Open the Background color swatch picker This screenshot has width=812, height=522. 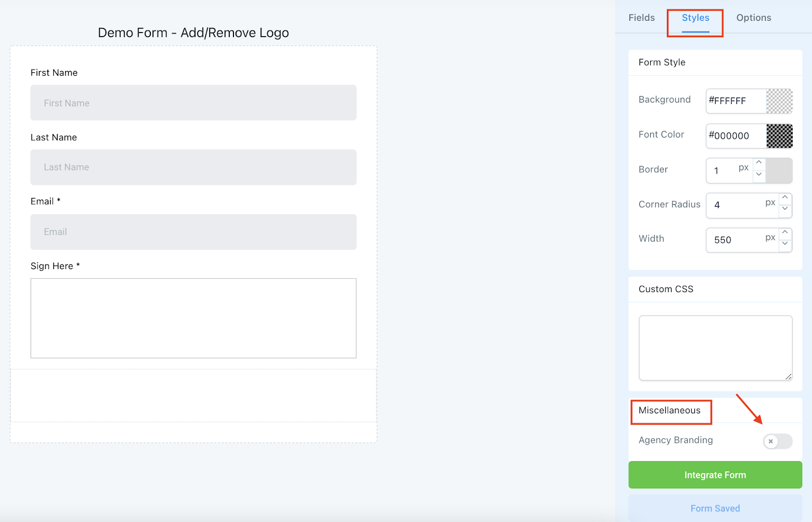click(x=780, y=101)
